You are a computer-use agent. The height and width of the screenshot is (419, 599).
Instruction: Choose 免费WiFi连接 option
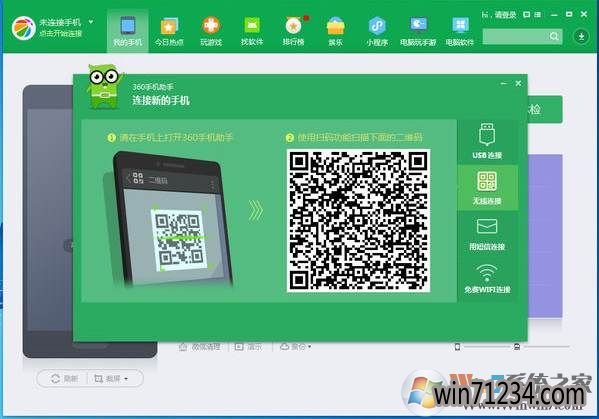tap(487, 279)
